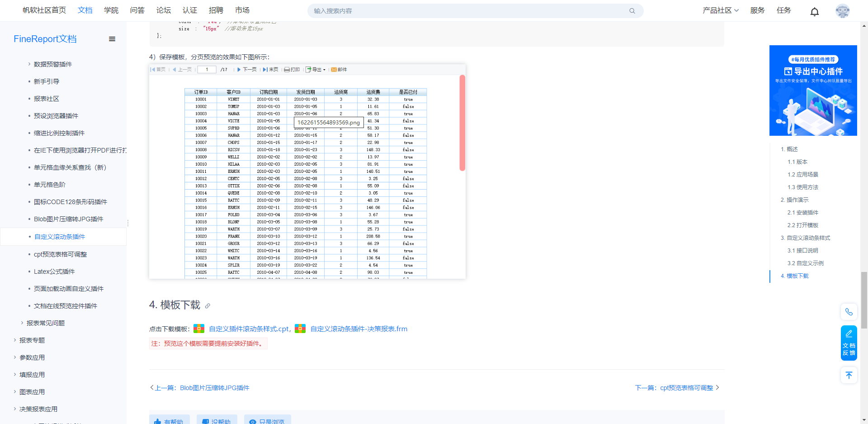Open 预设浏览器插件 in sidebar
The image size is (868, 424).
(56, 116)
